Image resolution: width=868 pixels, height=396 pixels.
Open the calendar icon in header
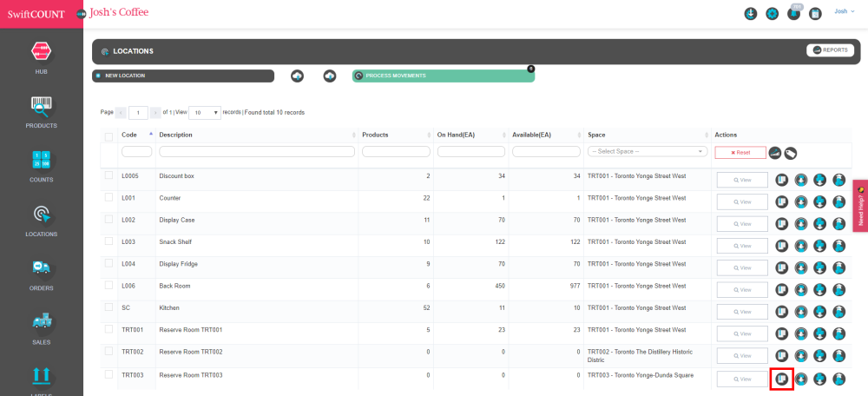[815, 14]
